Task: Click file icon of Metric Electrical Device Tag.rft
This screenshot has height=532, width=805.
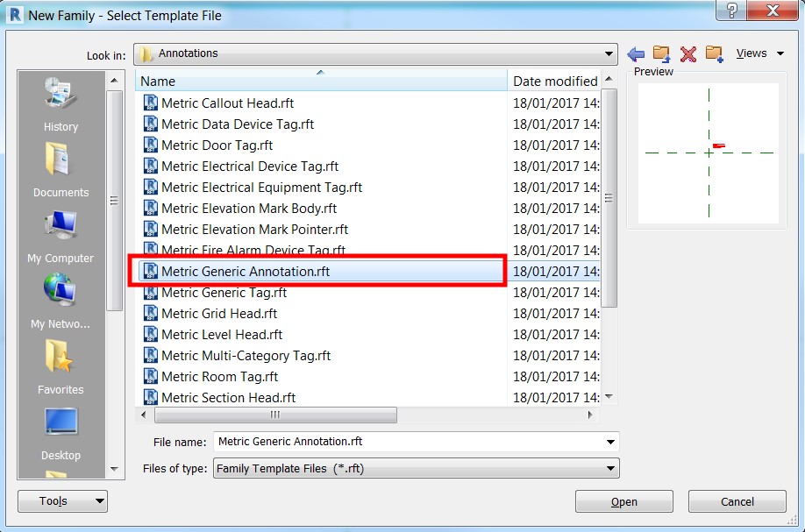Action: tap(151, 166)
